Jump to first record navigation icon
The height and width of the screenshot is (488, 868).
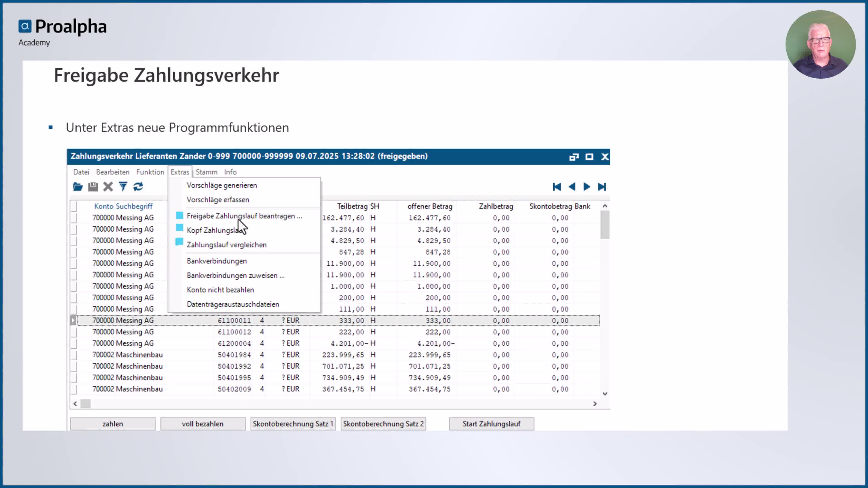click(x=557, y=187)
